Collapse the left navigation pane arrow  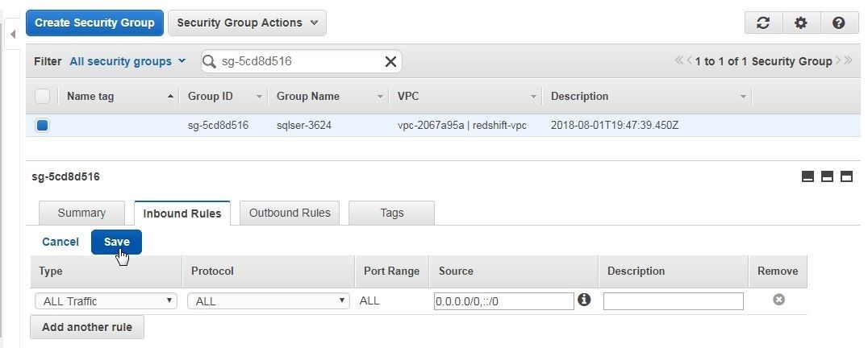click(x=12, y=35)
